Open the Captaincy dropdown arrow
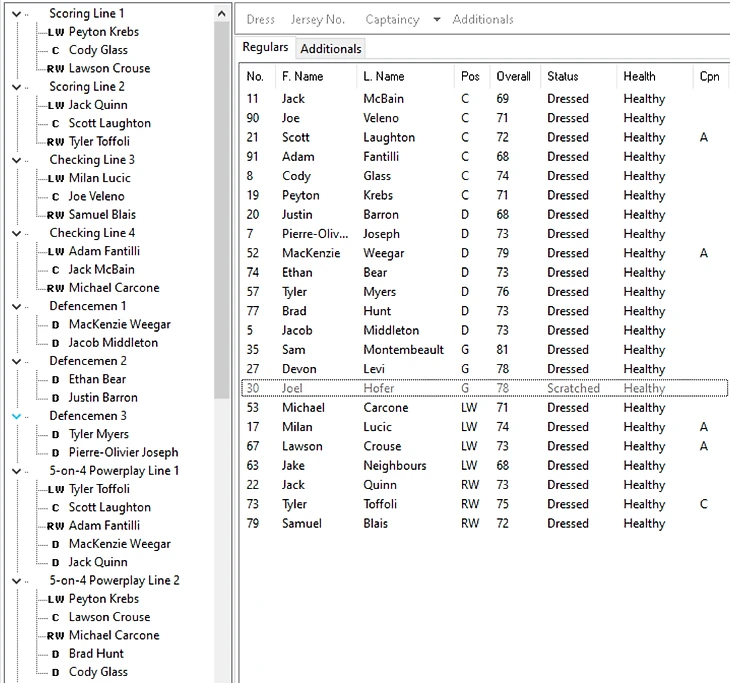This screenshot has height=683, width=730. [x=437, y=20]
